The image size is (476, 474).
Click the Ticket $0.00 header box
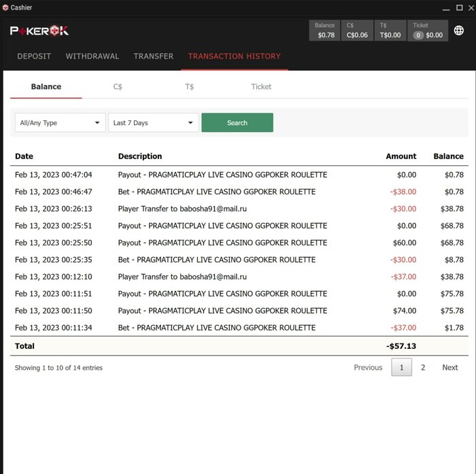point(428,31)
